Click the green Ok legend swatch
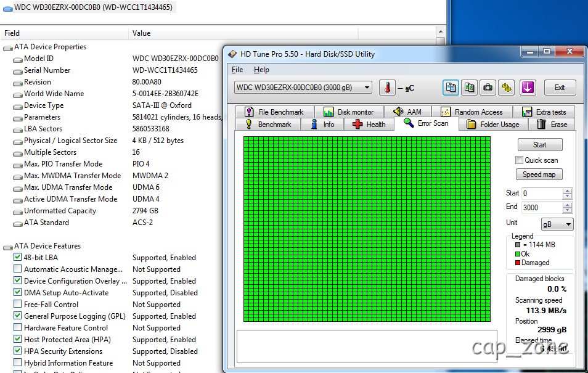The height and width of the screenshot is (373, 588). (x=518, y=254)
